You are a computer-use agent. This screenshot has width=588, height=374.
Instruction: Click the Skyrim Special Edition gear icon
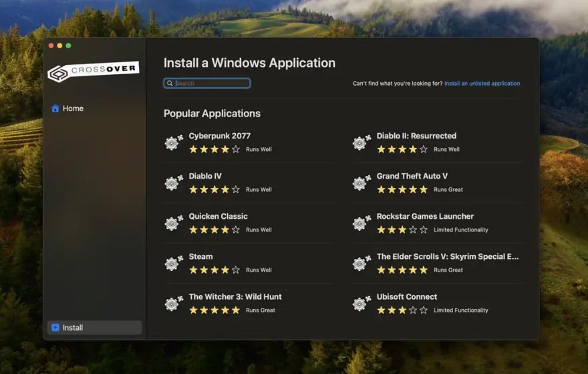361,263
